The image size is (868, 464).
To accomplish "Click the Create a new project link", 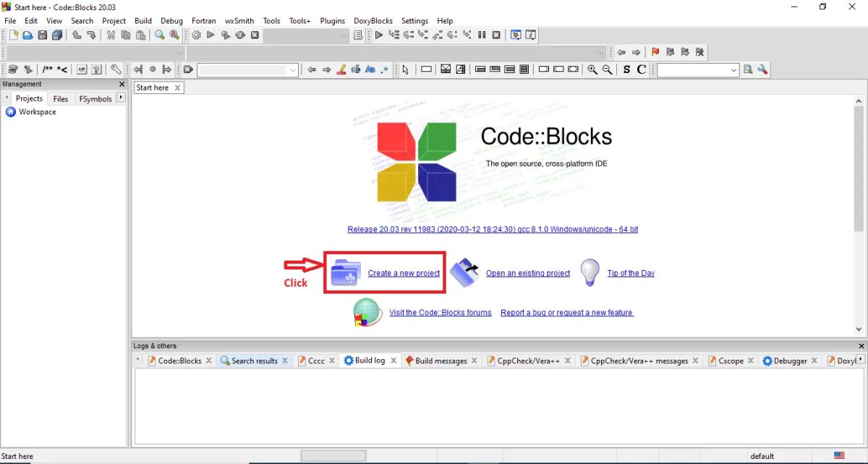I will coord(404,273).
